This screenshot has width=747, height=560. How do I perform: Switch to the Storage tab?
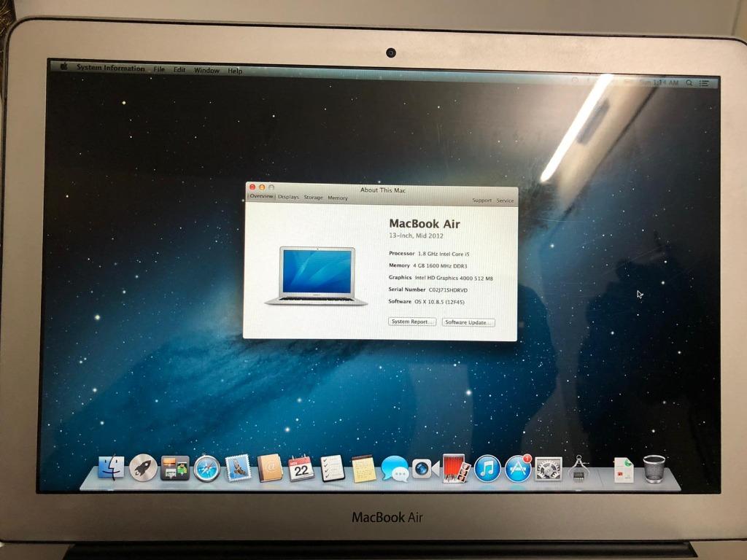(313, 197)
